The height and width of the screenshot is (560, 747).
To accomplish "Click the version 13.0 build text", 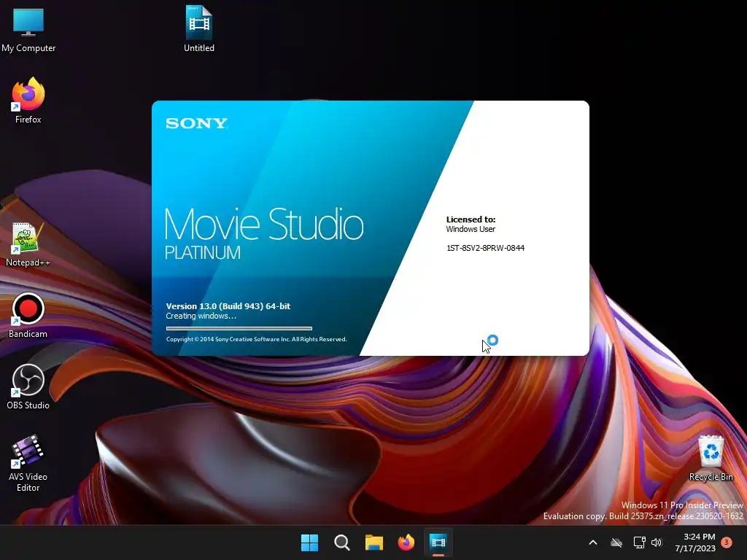I will tap(228, 306).
